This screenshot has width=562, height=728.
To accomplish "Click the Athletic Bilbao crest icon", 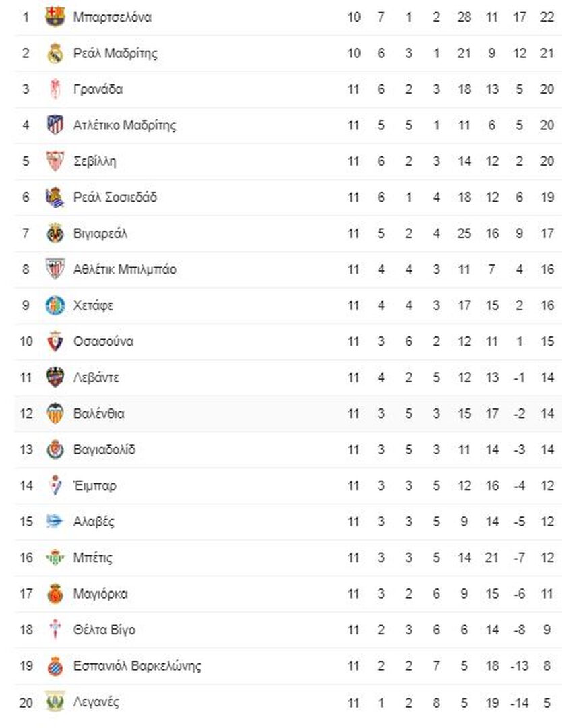I will pyautogui.click(x=55, y=269).
